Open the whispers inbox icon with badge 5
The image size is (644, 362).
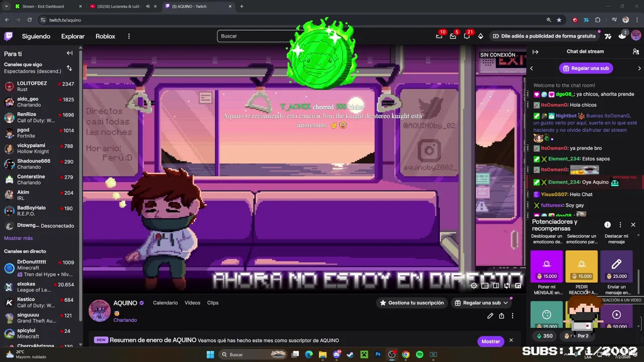[x=453, y=36]
